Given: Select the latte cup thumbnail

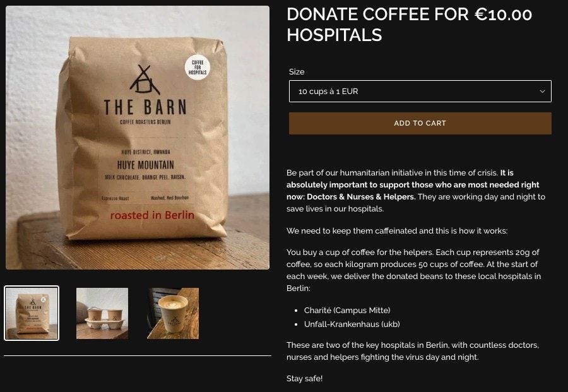Looking at the screenshot, I should point(173,313).
